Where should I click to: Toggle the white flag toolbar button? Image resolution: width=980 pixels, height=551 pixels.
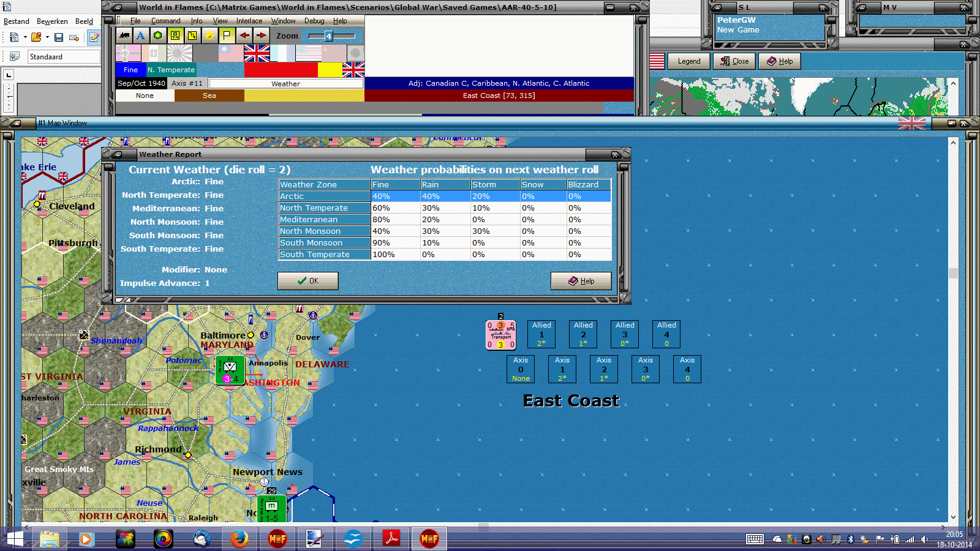click(227, 36)
